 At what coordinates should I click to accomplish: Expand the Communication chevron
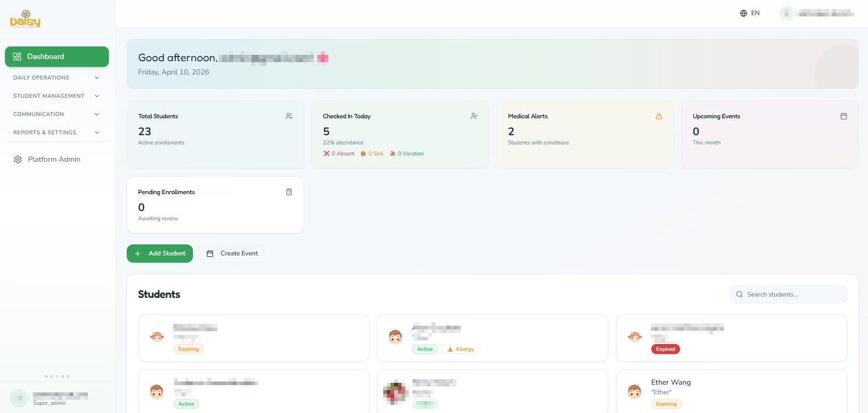[97, 114]
